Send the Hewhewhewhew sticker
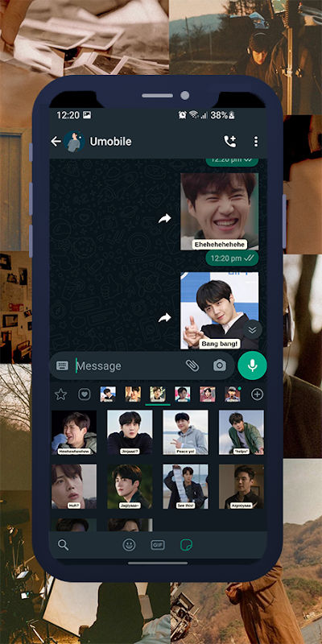Image resolution: width=322 pixels, height=644 pixels. 74,432
